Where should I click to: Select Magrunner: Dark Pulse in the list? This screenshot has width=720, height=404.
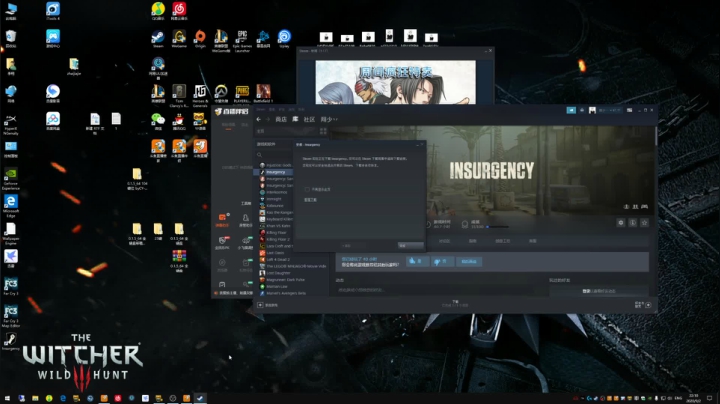tap(284, 280)
